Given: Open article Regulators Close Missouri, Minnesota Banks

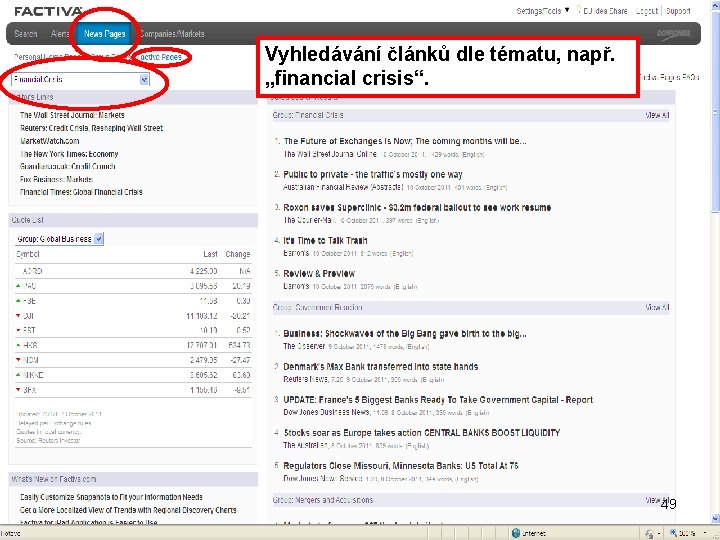Looking at the screenshot, I should [401, 466].
